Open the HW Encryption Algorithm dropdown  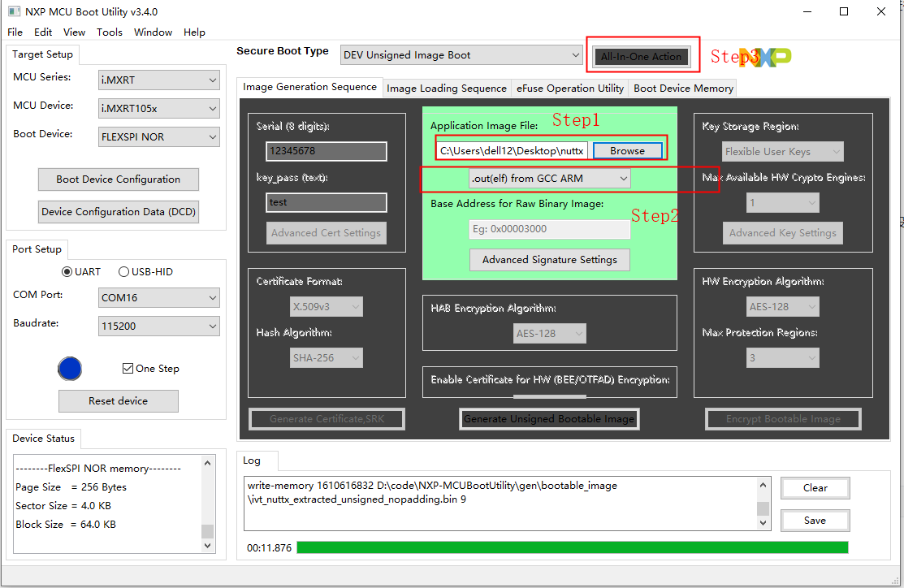click(x=782, y=307)
